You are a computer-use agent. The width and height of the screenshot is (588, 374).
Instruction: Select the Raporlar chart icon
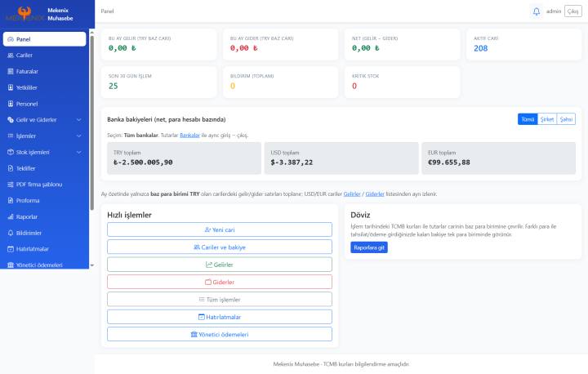(11, 217)
